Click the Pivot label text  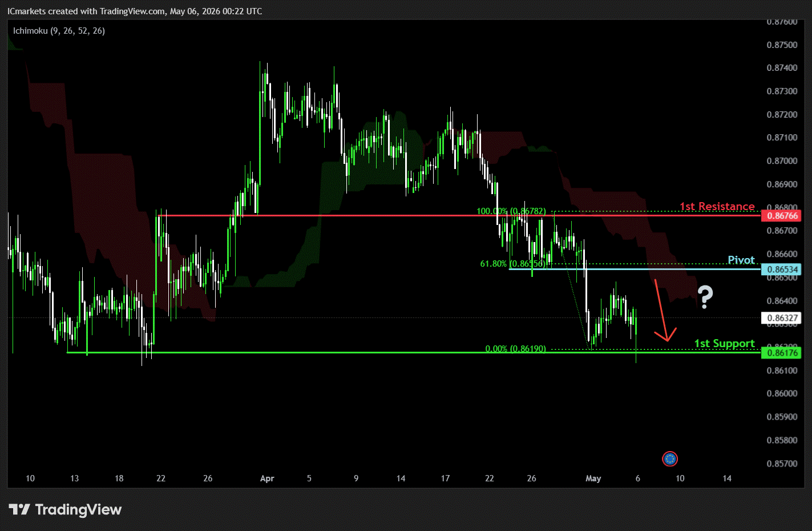click(741, 260)
